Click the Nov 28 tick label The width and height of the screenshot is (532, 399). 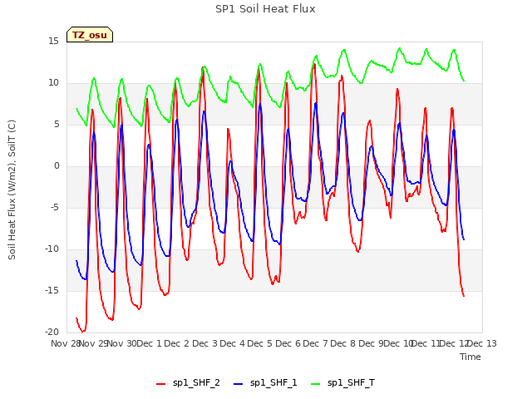click(65, 343)
